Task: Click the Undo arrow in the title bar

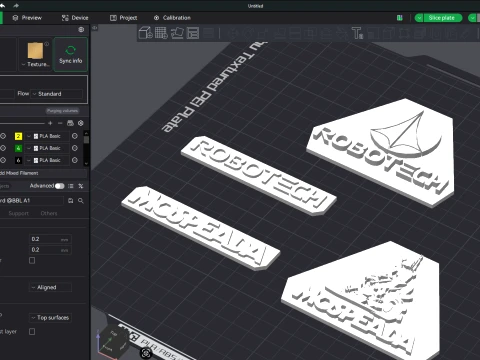Action: (x=3, y=6)
